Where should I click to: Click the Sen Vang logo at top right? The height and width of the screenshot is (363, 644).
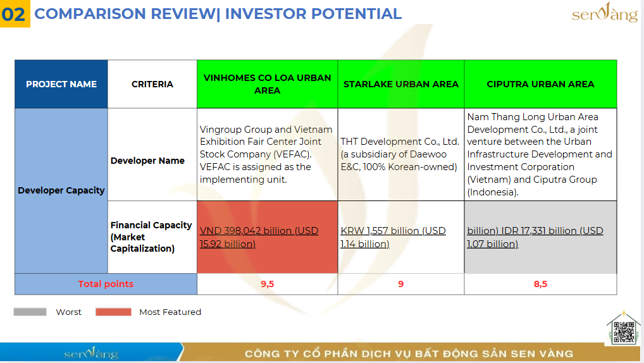tap(605, 13)
